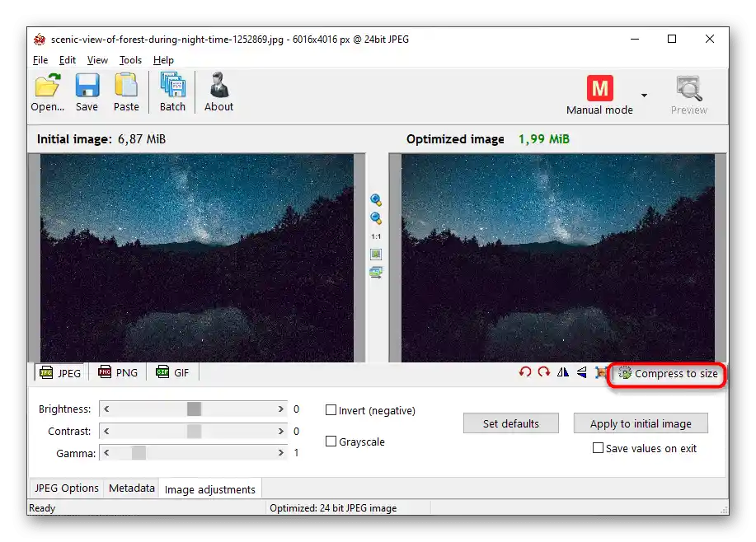This screenshot has width=756, height=542.
Task: Expand the Manual mode dropdown arrow
Action: 644,96
